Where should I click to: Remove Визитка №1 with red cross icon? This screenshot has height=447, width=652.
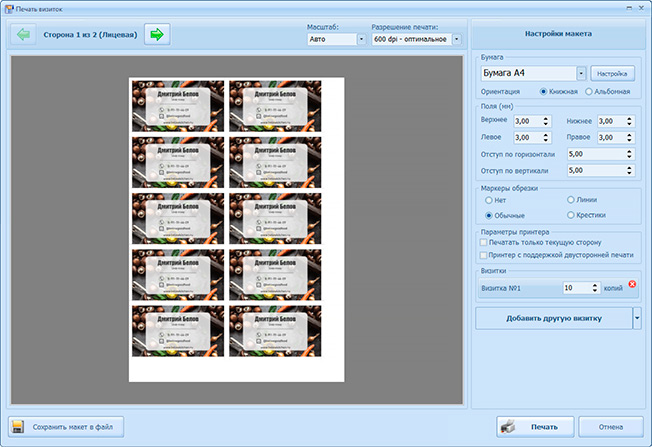tap(631, 286)
